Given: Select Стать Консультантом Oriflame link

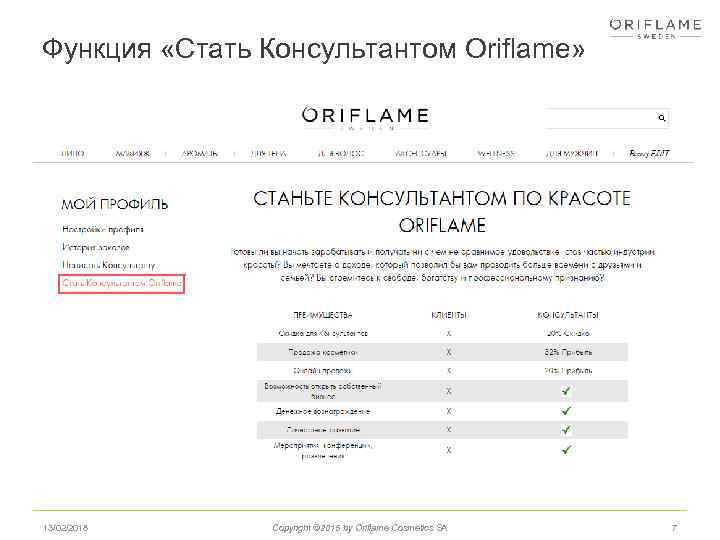Looking at the screenshot, I should 122,283.
